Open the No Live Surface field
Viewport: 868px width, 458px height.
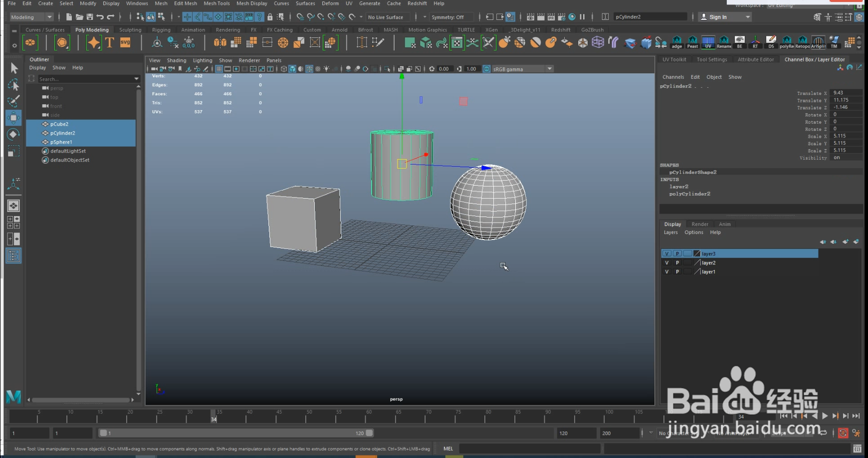coord(388,17)
